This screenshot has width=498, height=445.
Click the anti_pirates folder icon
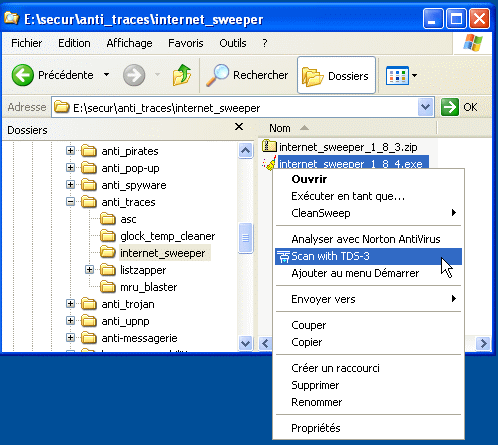89,151
